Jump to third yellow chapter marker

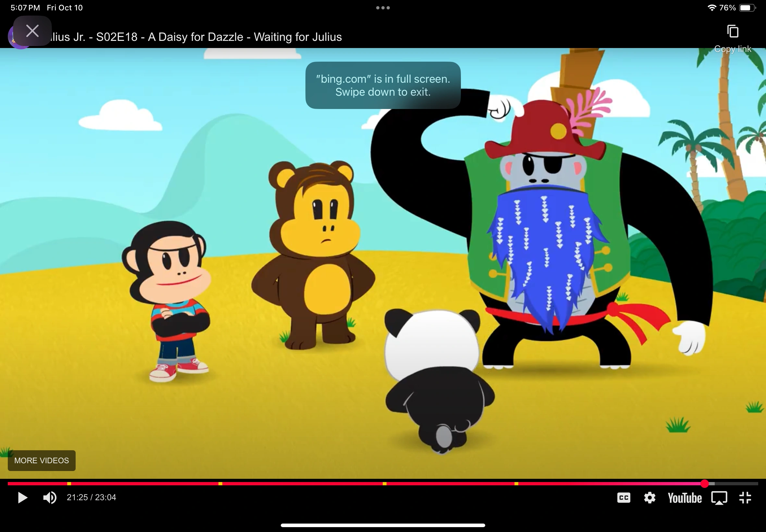385,484
